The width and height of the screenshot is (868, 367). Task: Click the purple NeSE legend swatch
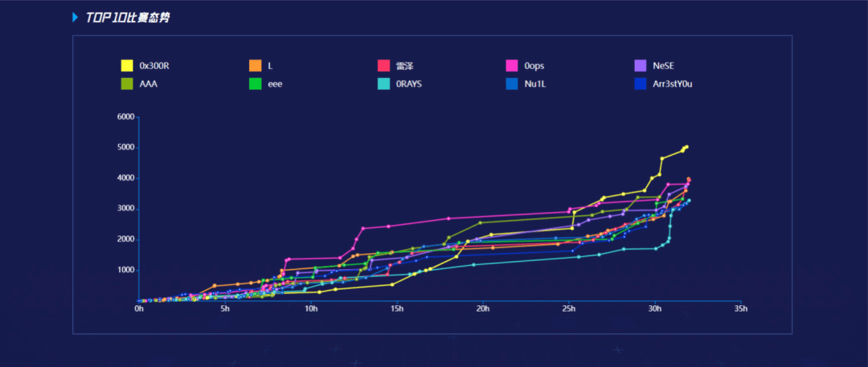641,66
